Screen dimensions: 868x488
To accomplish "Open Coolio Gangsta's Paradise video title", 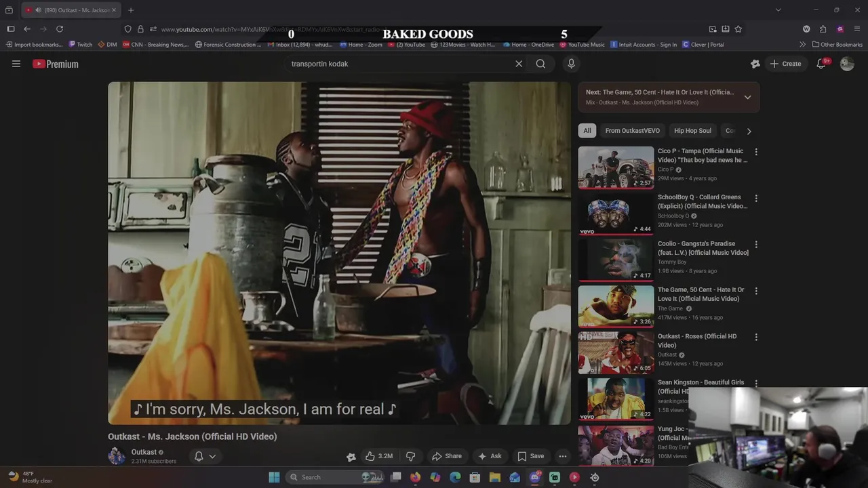I will (x=703, y=248).
